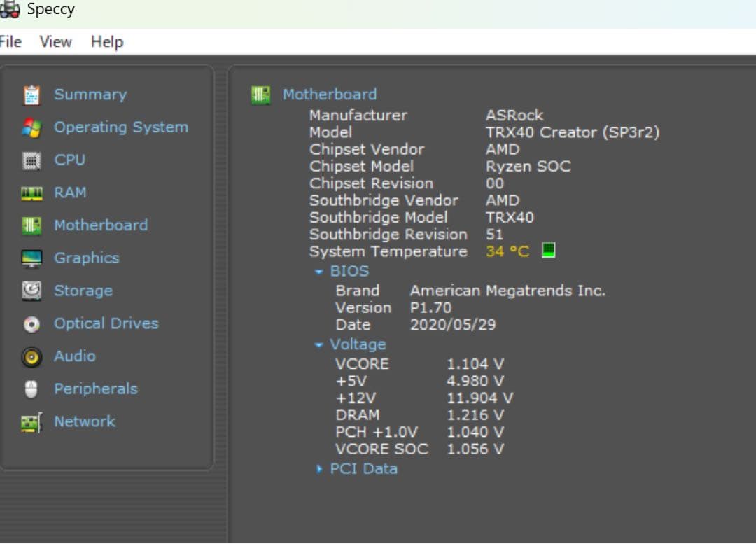
Task: Show the CPU details page
Action: (69, 160)
